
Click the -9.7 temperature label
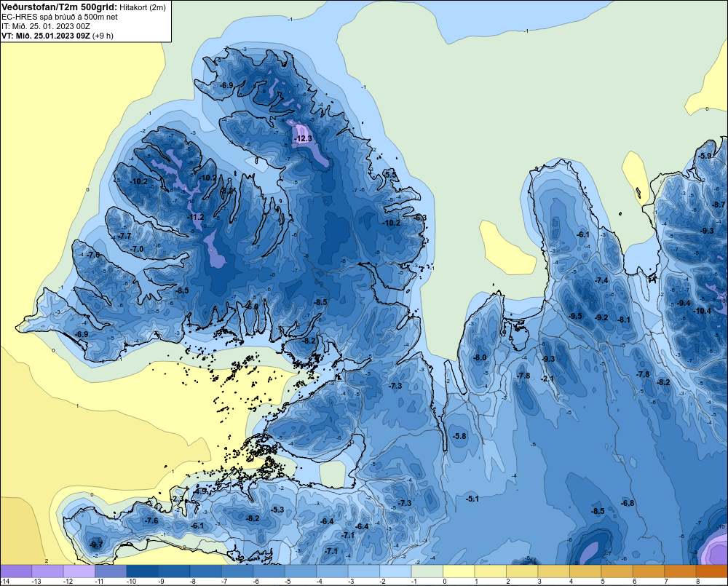pyautogui.click(x=96, y=545)
